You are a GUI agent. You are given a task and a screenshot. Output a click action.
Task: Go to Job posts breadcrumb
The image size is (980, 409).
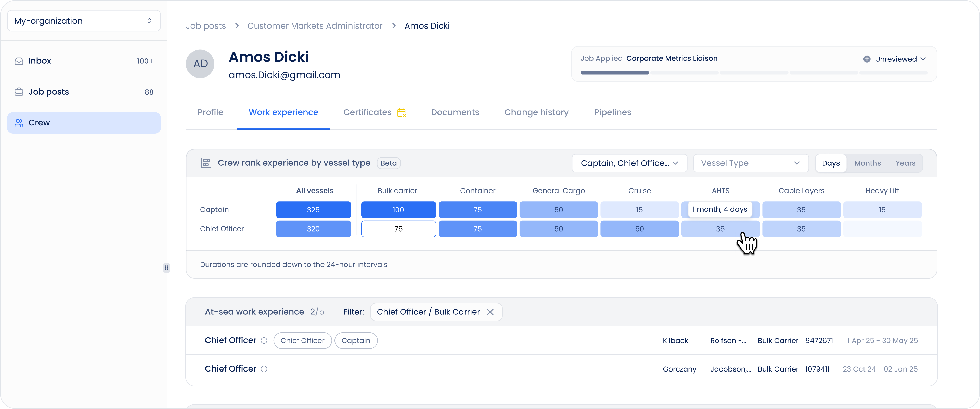coord(206,26)
